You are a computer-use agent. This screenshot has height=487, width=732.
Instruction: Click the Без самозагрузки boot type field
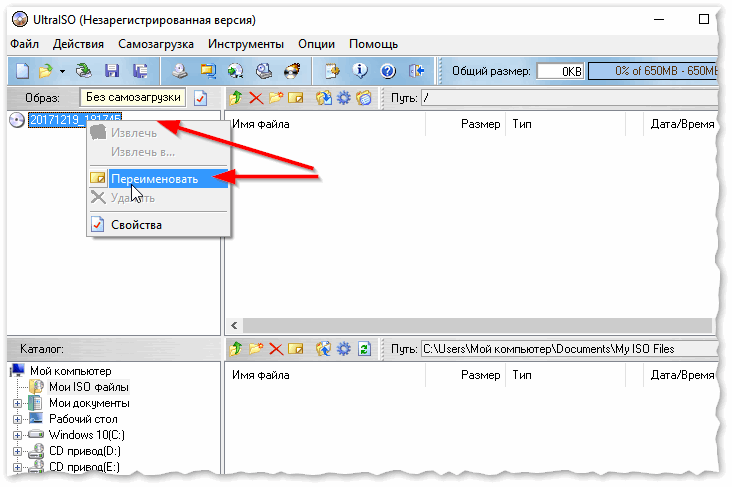coord(133,97)
